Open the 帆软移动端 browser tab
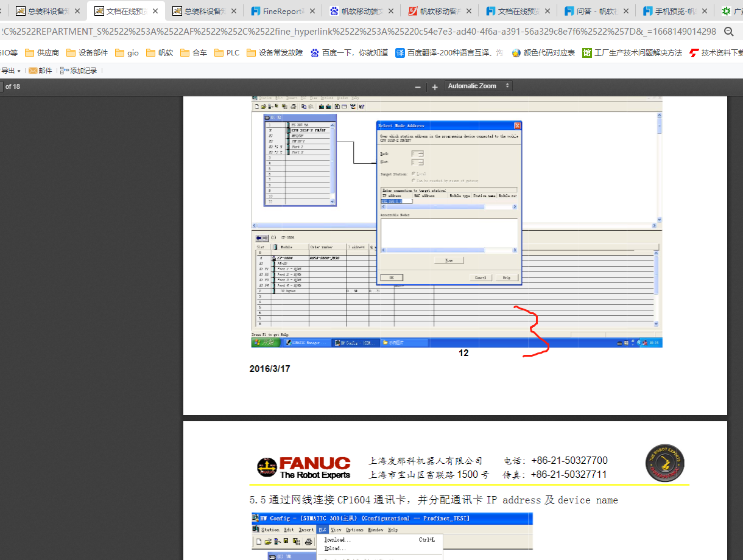743x560 pixels. coord(361,11)
